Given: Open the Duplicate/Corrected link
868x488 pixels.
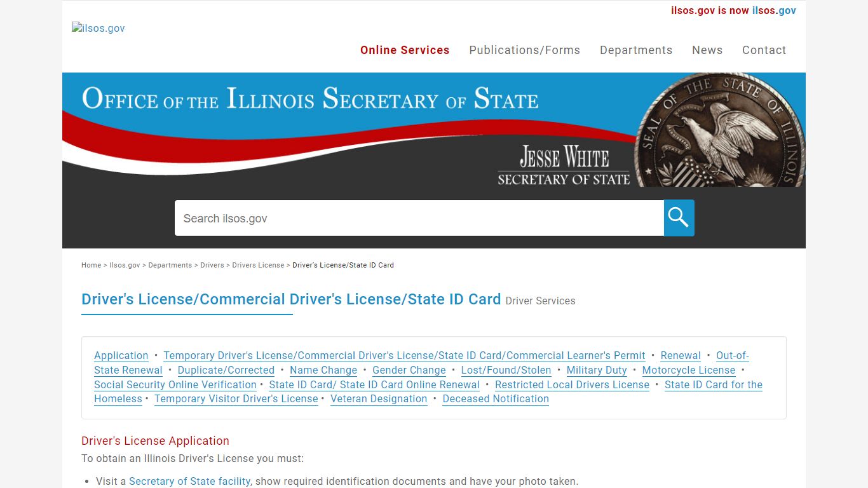Looking at the screenshot, I should click(226, 370).
